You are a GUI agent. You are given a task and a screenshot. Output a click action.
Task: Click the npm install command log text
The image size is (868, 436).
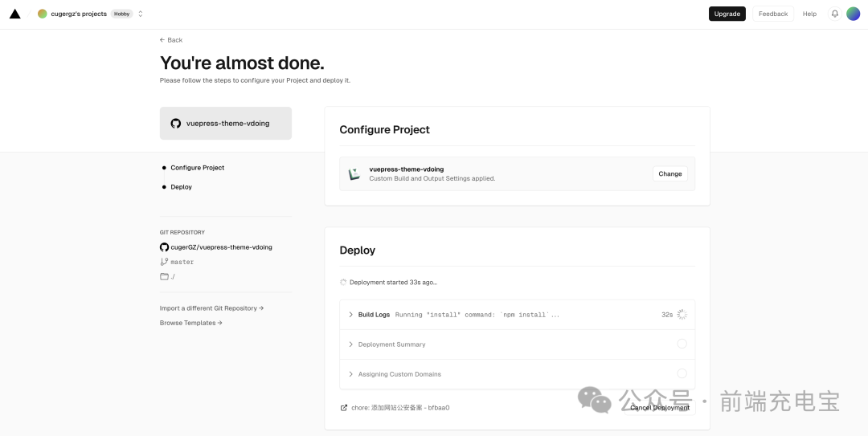pos(477,315)
